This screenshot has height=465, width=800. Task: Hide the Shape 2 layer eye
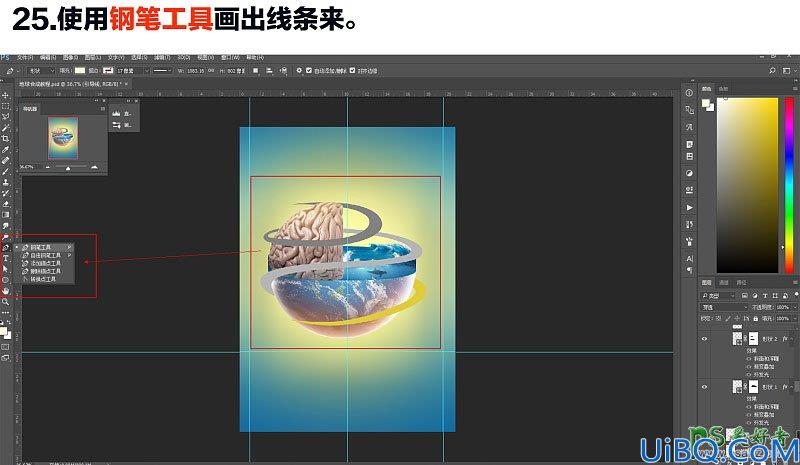[705, 338]
